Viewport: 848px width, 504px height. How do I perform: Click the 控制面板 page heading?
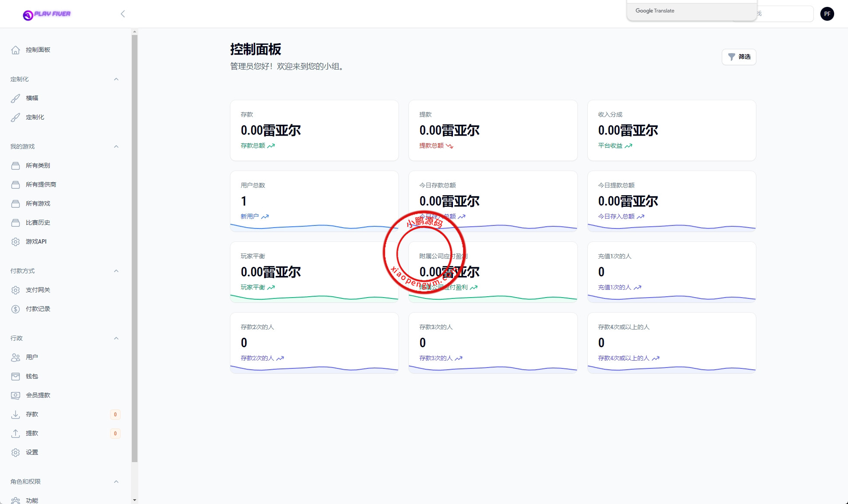tap(256, 49)
